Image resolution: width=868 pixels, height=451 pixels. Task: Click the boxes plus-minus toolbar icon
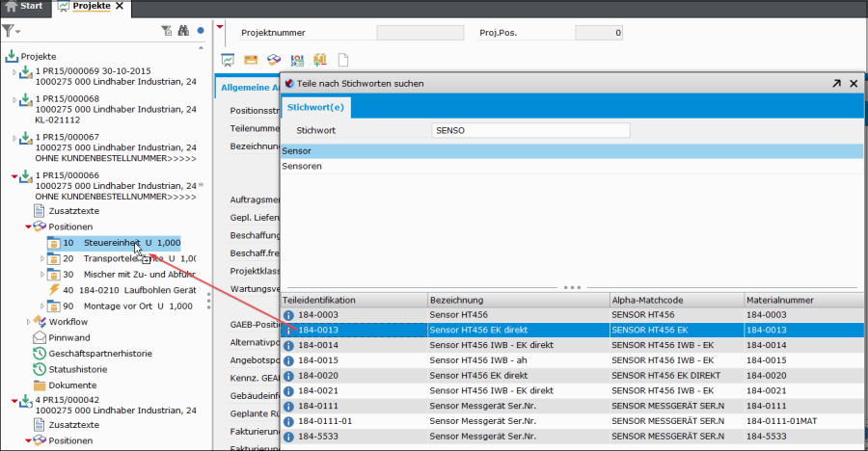(x=320, y=60)
